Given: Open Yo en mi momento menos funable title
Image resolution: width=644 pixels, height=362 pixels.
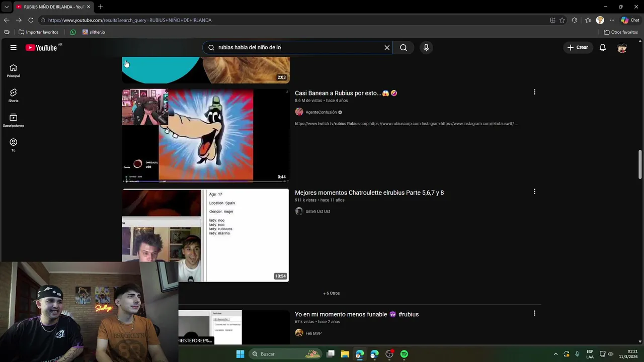Looking at the screenshot, I should [357, 314].
